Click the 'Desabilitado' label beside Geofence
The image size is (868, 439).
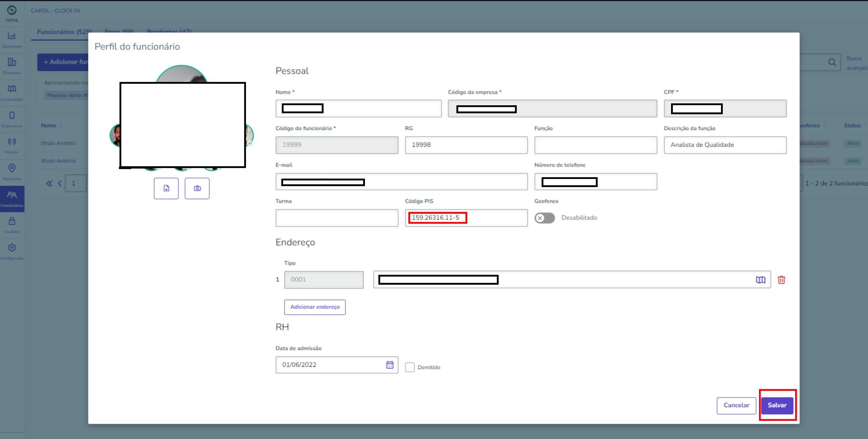tap(579, 218)
